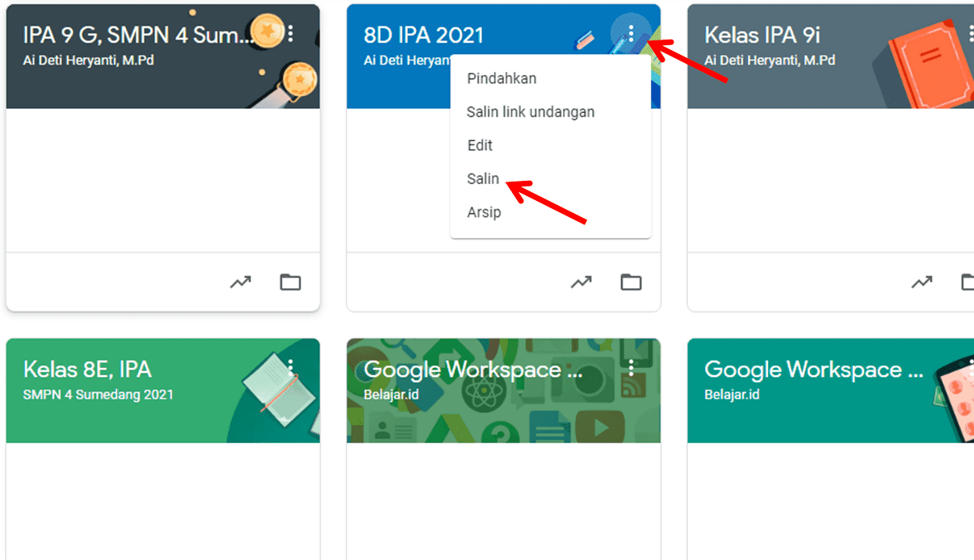Choose Edit from the class menu
This screenshot has width=974, height=560.
pyautogui.click(x=550, y=145)
